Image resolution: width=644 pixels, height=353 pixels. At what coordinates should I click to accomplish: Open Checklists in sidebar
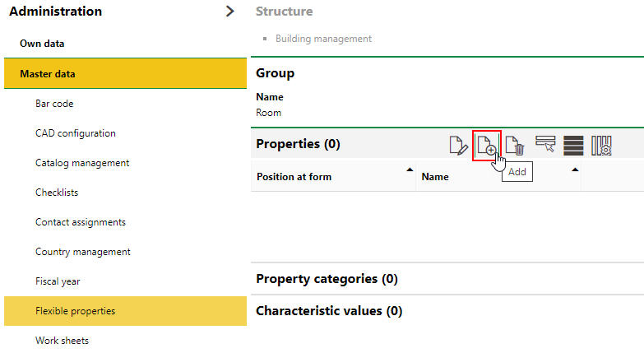coord(57,193)
